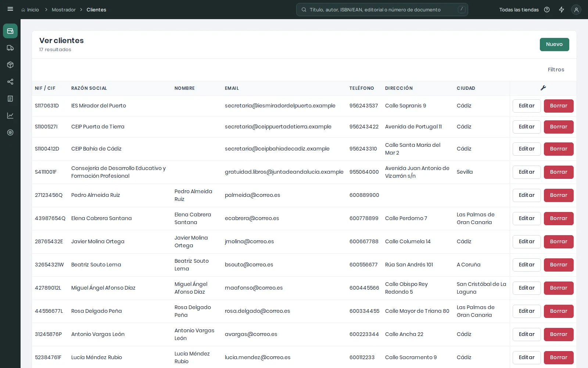
Task: Open the package box sidebar icon
Action: pos(10,65)
